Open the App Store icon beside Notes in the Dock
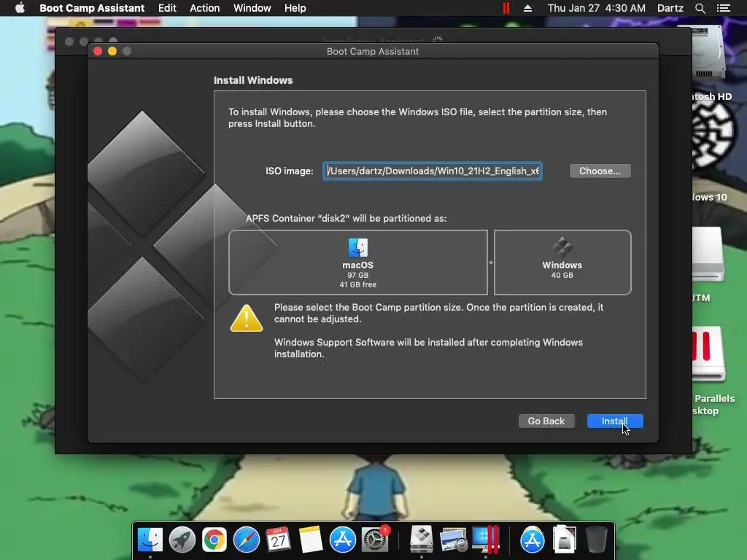The height and width of the screenshot is (560, 747). pyautogui.click(x=343, y=540)
